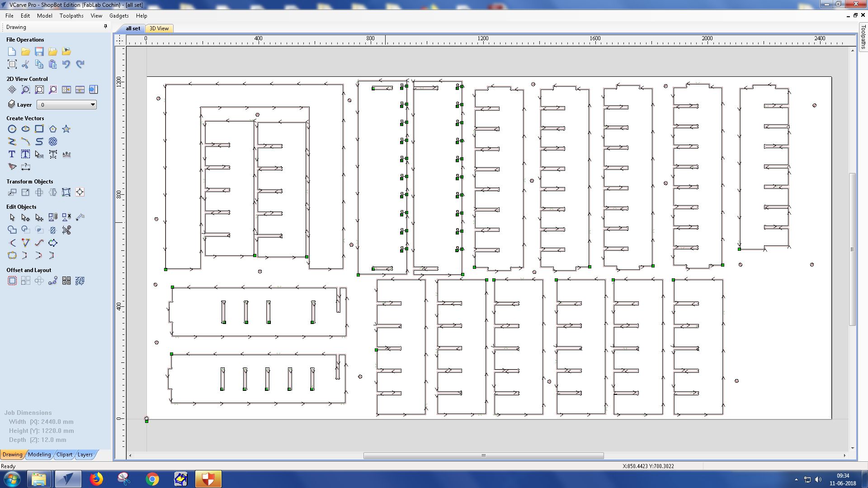Expand the Toolpaths side panel
The height and width of the screenshot is (488, 868).
(x=863, y=37)
